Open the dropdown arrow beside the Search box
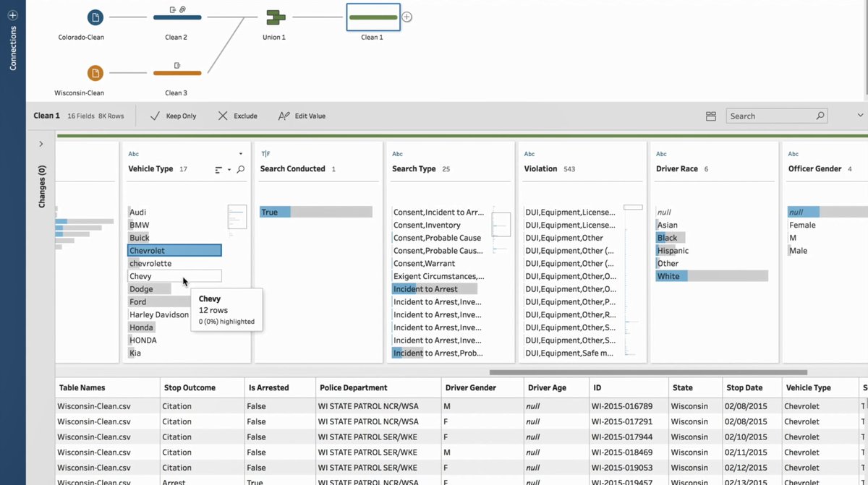868x485 pixels. click(860, 116)
